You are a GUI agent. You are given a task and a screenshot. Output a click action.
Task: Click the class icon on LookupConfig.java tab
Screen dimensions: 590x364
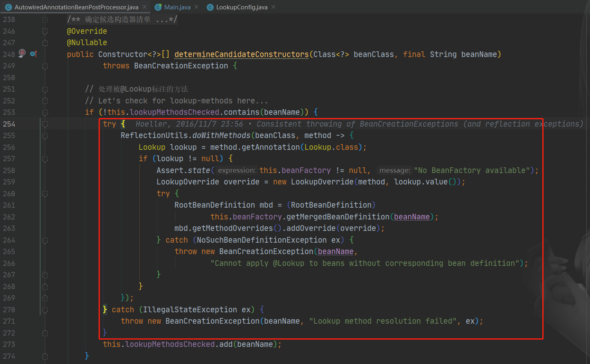pyautogui.click(x=210, y=7)
